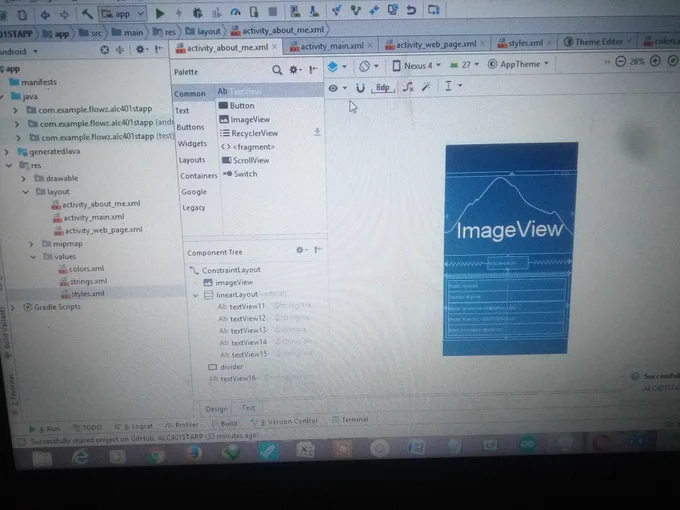
Task: Click the Make Project hammer icon
Action: 87,14
